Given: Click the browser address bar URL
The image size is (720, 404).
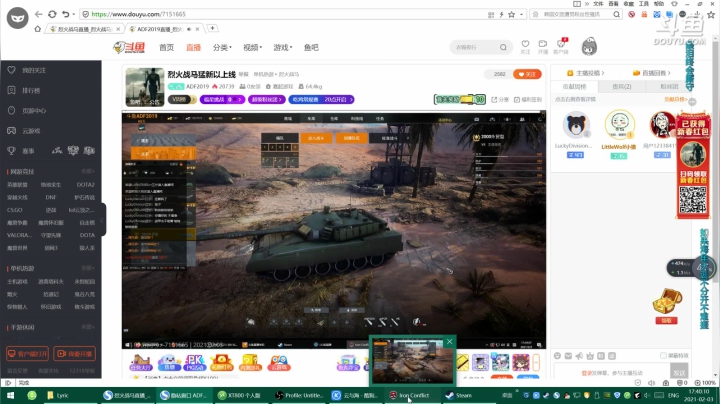Looking at the screenshot, I should pos(138,14).
